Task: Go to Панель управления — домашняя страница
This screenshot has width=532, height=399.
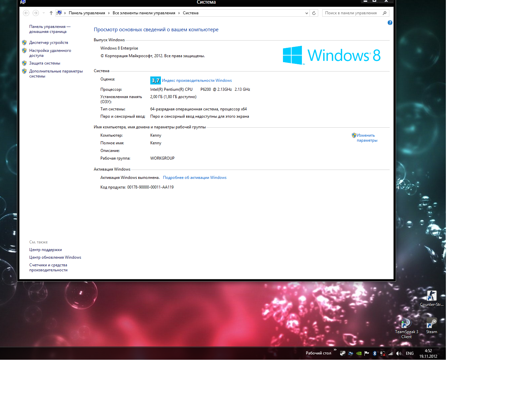Action: (x=50, y=29)
